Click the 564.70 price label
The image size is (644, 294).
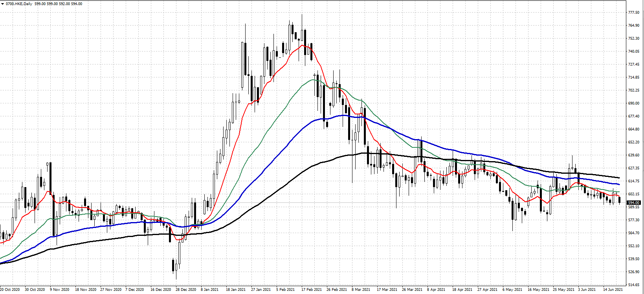[x=634, y=233]
